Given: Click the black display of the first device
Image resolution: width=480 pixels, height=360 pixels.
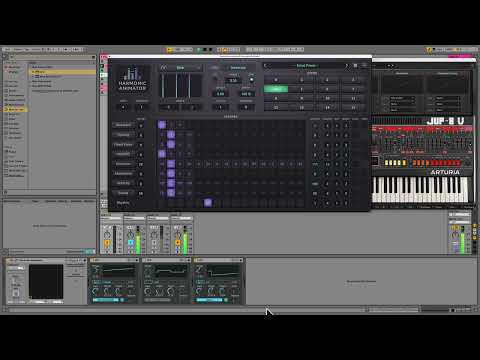Looking at the screenshot, I should [x=46, y=282].
